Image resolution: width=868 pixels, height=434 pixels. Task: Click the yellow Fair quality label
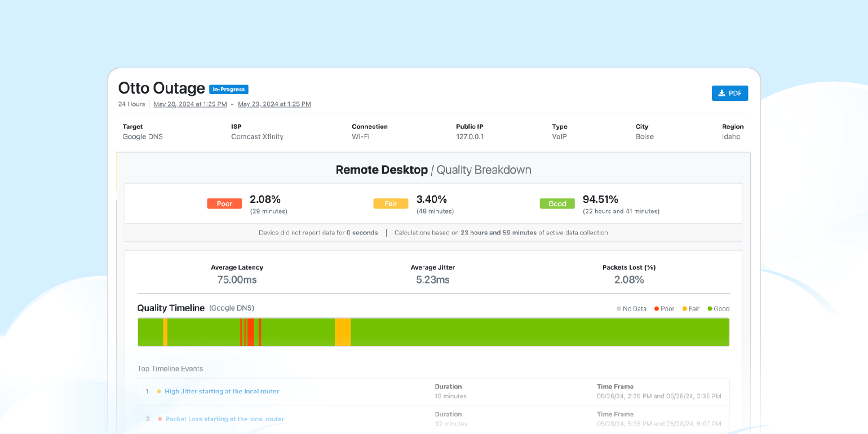(x=391, y=203)
